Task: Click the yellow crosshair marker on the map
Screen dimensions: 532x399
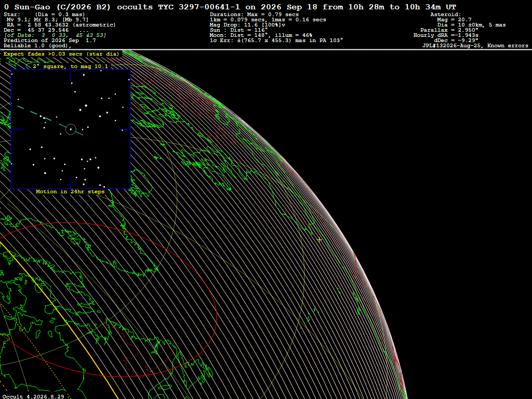Action: [x=320, y=240]
